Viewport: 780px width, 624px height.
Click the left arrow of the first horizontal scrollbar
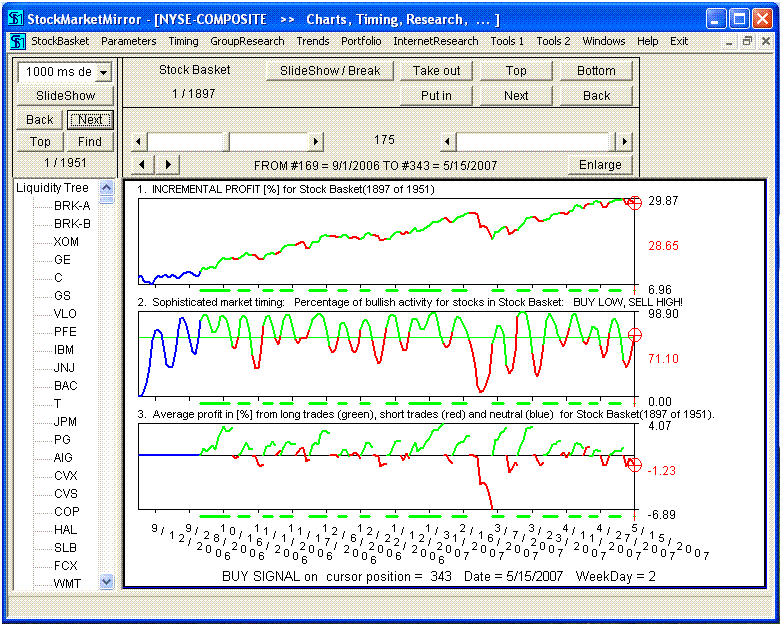pos(138,142)
